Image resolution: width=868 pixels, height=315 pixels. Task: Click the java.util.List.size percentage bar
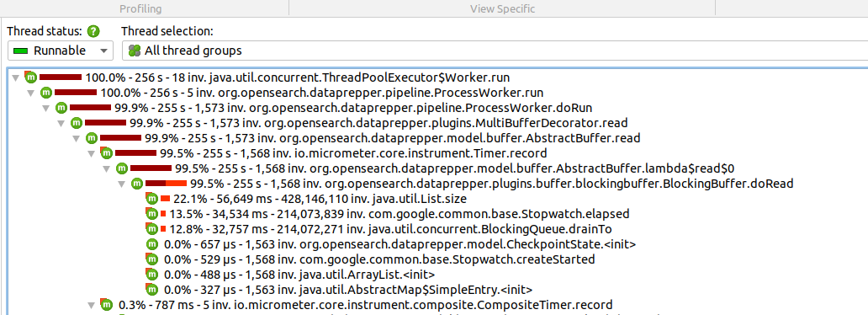point(166,199)
